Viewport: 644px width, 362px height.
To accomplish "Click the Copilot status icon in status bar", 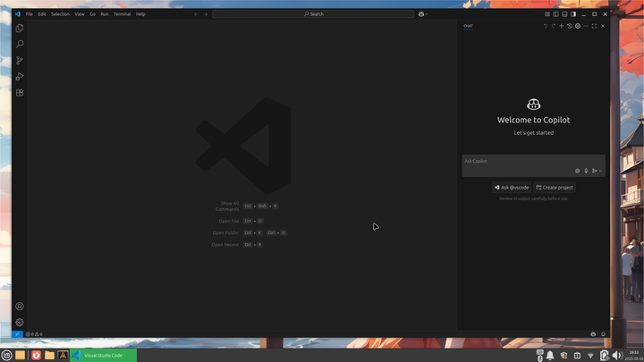I will tap(593, 334).
